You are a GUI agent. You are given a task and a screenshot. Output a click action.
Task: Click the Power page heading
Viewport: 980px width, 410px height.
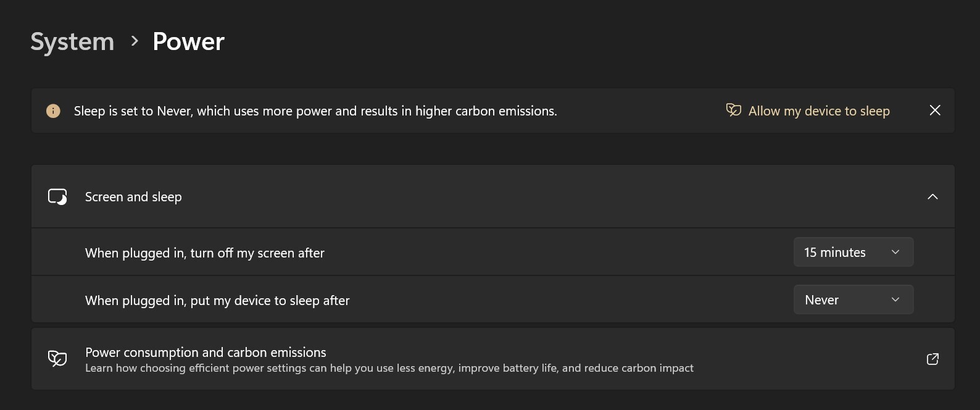coord(188,42)
